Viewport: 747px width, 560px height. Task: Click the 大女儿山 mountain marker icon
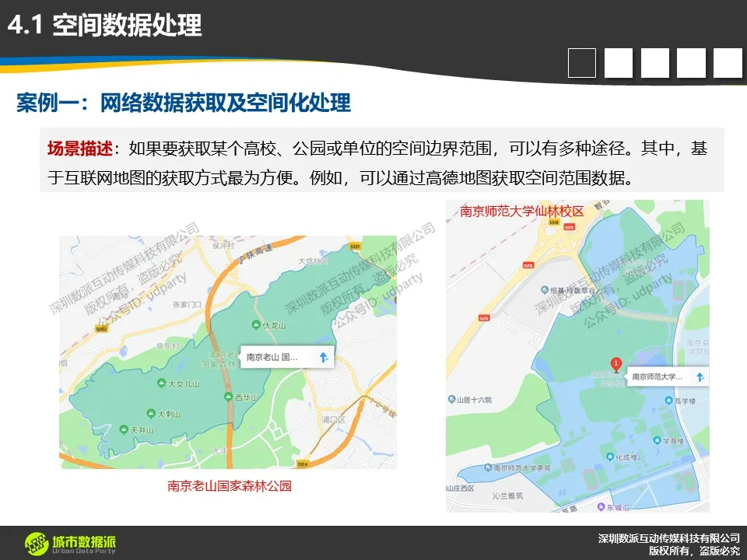pos(162,383)
